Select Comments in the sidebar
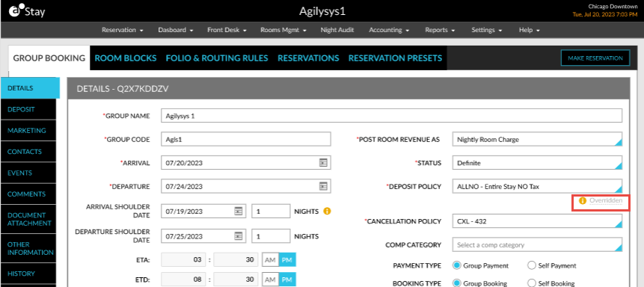The image size is (644, 287). coord(28,194)
